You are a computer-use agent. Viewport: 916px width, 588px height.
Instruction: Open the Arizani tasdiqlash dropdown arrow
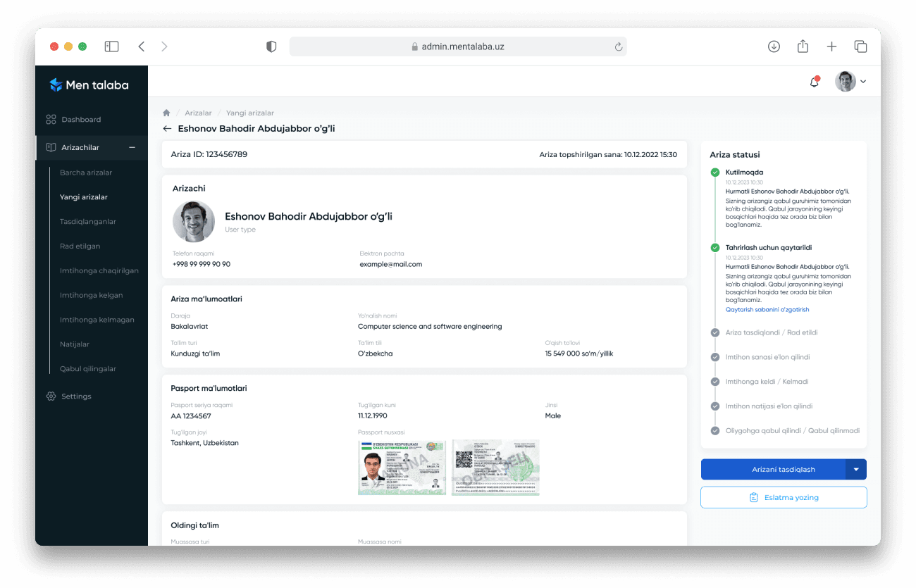point(856,470)
